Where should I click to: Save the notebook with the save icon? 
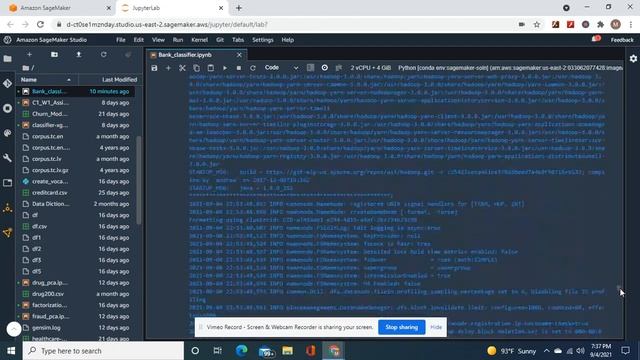(x=154, y=68)
